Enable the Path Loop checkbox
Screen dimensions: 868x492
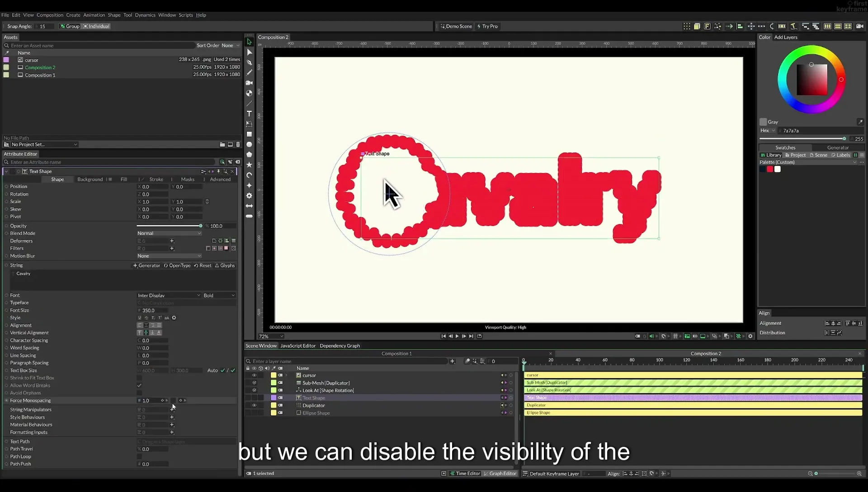[x=139, y=456]
